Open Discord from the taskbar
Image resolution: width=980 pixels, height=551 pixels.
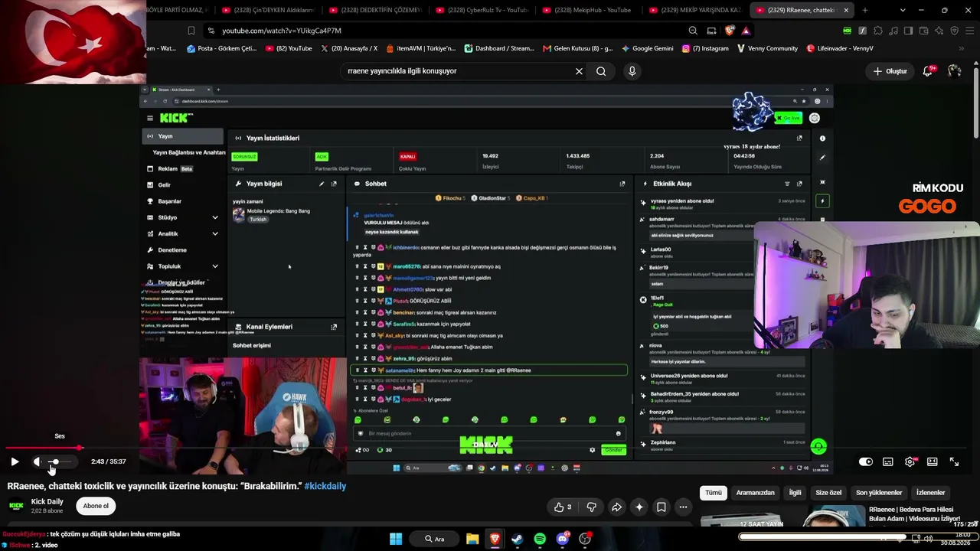coord(563,539)
